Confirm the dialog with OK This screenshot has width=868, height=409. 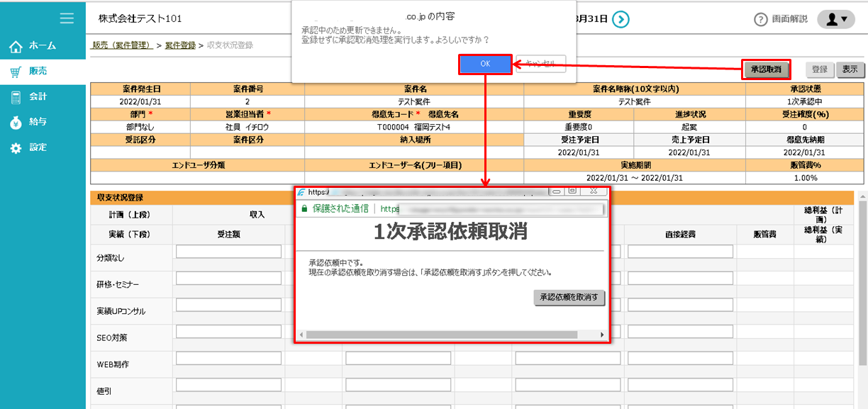point(485,64)
